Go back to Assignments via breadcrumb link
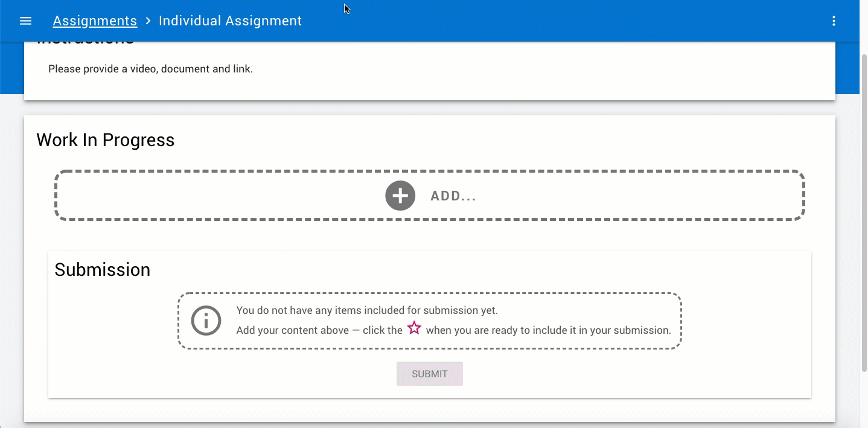The height and width of the screenshot is (428, 868). point(95,21)
